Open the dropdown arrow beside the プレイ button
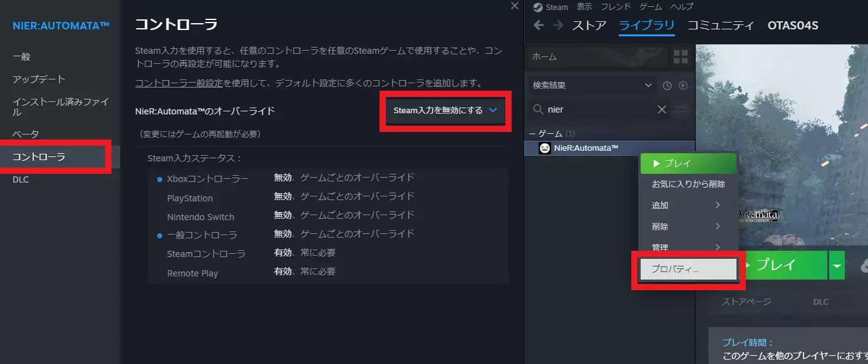 (x=837, y=265)
